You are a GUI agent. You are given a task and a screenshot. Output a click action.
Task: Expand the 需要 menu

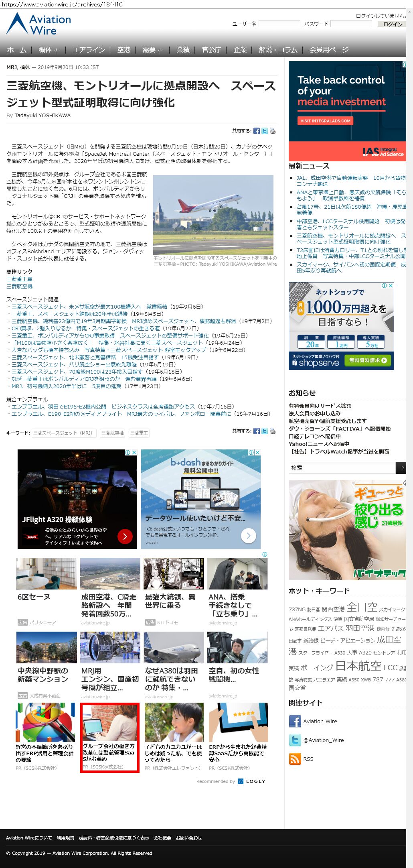click(x=152, y=50)
